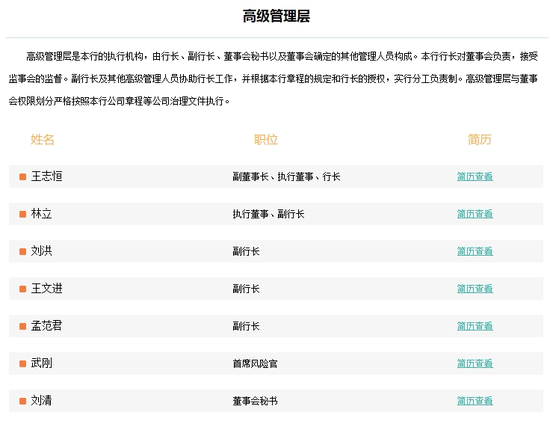Select the name 刘洪
550x424 pixels.
[41, 251]
